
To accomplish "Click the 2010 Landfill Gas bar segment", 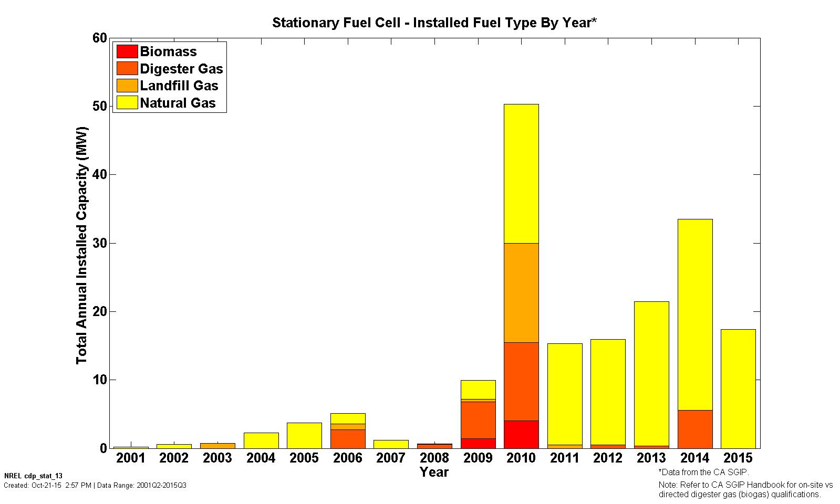I will (521, 292).
